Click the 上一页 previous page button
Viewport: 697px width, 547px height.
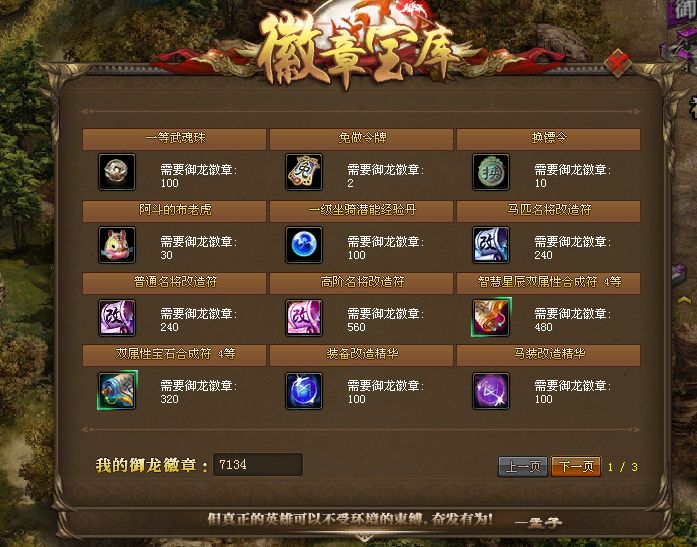tap(523, 466)
